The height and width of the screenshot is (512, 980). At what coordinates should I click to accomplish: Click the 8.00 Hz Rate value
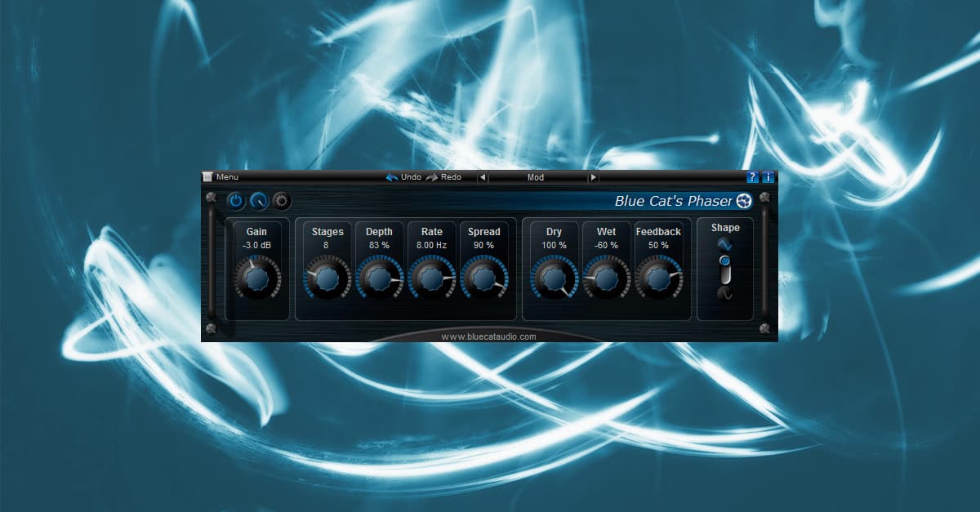431,245
